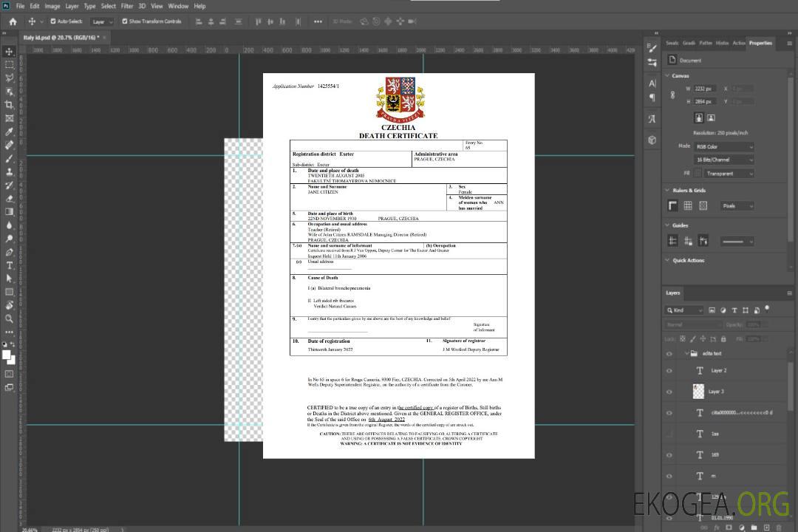Select the Frame tool
The width and height of the screenshot is (798, 532).
coord(9,118)
